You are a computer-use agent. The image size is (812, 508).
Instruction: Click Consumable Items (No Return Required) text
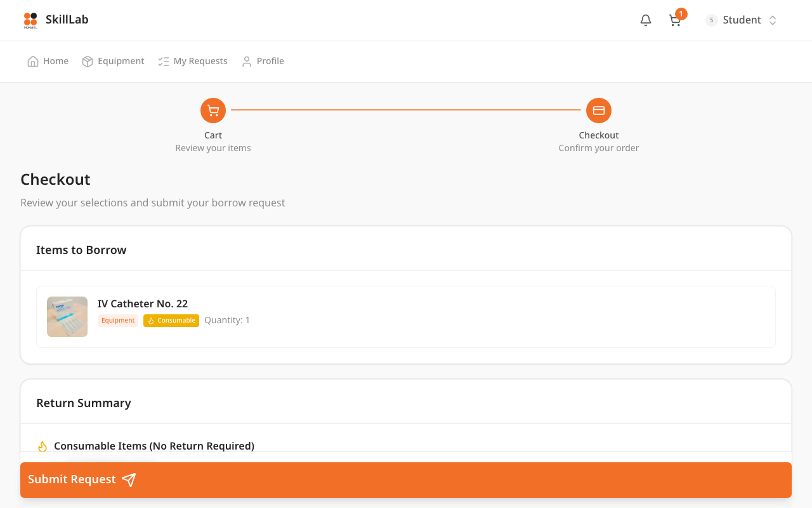coord(154,446)
